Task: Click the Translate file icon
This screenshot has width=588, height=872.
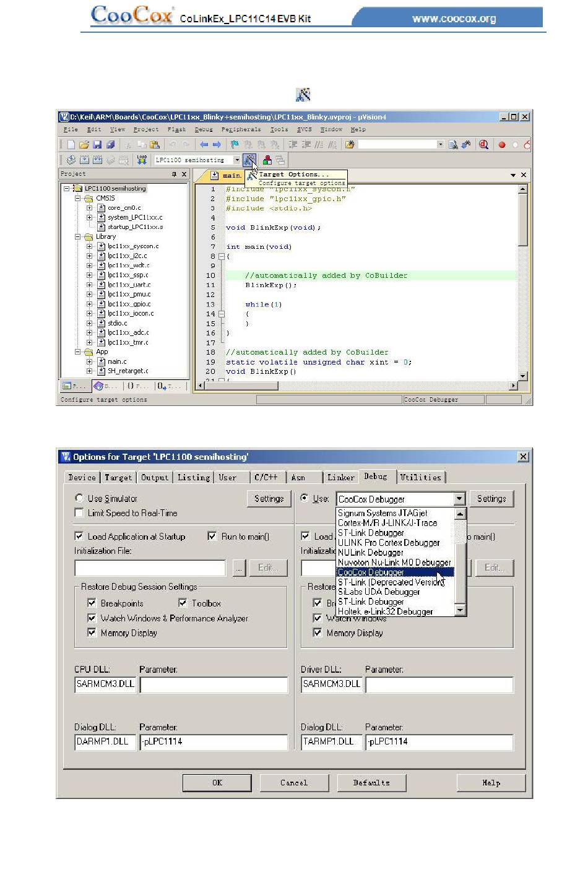Action: click(71, 160)
